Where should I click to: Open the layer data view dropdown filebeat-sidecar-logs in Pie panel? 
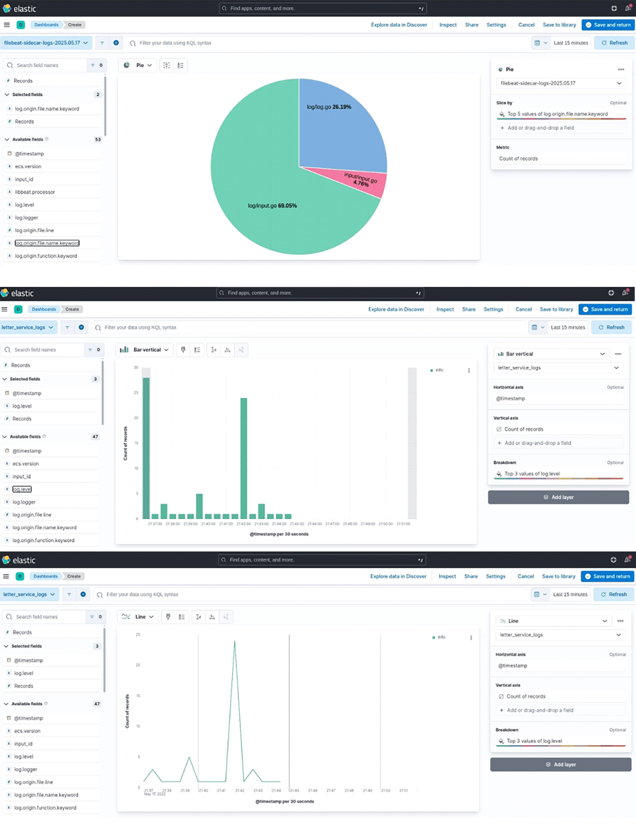[561, 83]
